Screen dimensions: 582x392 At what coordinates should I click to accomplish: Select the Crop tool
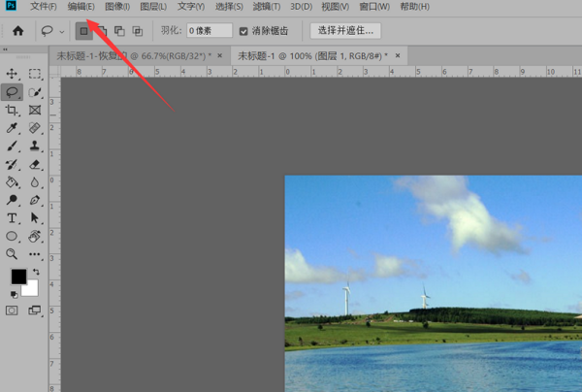click(13, 110)
